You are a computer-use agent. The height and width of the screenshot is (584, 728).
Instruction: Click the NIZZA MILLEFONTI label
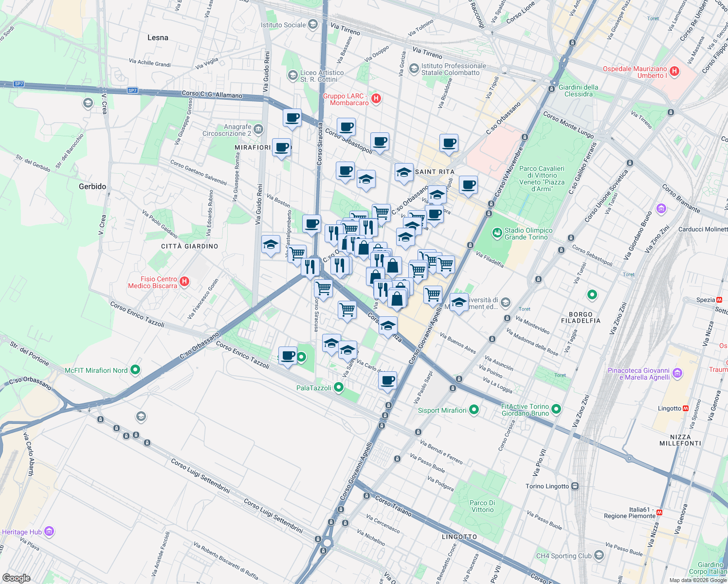pyautogui.click(x=680, y=440)
